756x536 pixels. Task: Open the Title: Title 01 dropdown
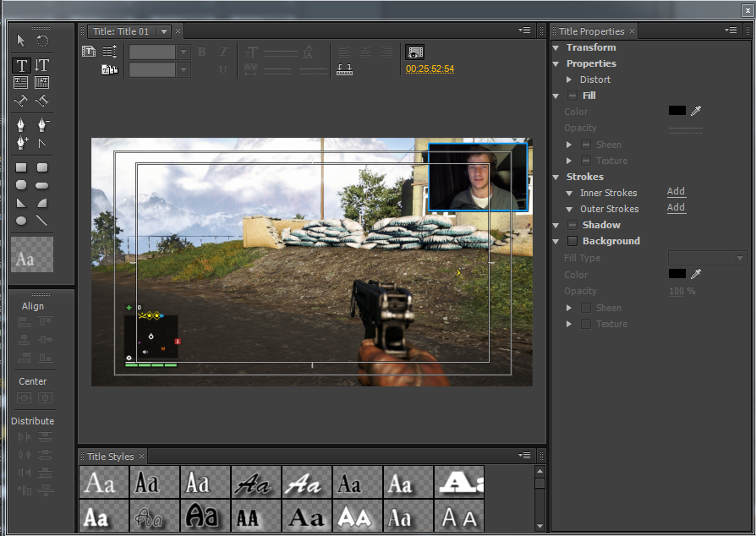(164, 31)
